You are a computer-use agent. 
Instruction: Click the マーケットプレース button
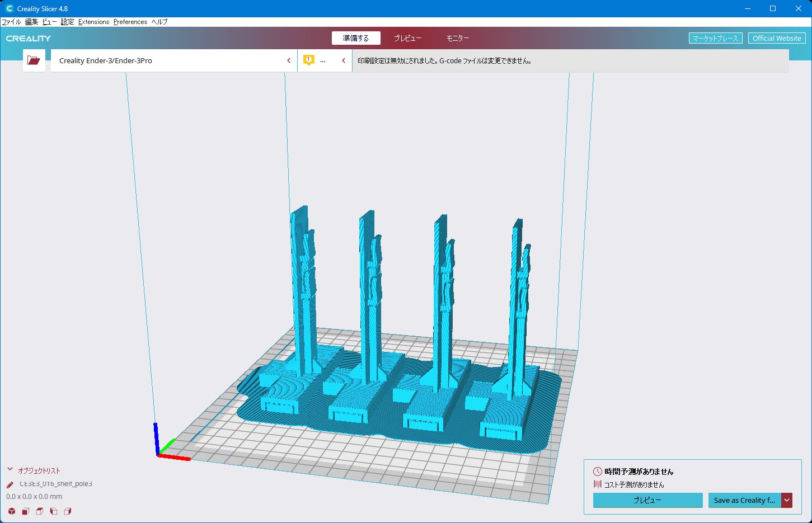pyautogui.click(x=715, y=38)
